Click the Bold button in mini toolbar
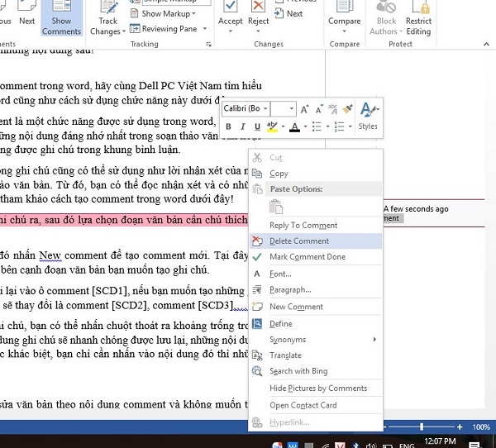The width and height of the screenshot is (496, 448). tap(228, 126)
